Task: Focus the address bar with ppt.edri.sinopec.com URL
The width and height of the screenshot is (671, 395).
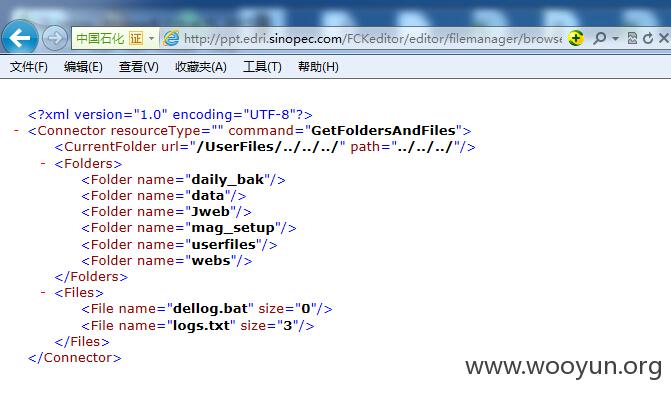Action: (372, 39)
